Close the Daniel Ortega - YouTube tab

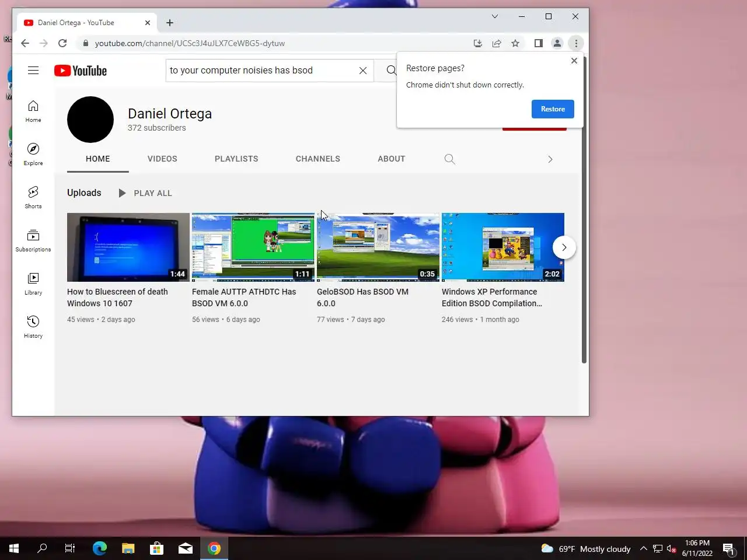(x=148, y=23)
